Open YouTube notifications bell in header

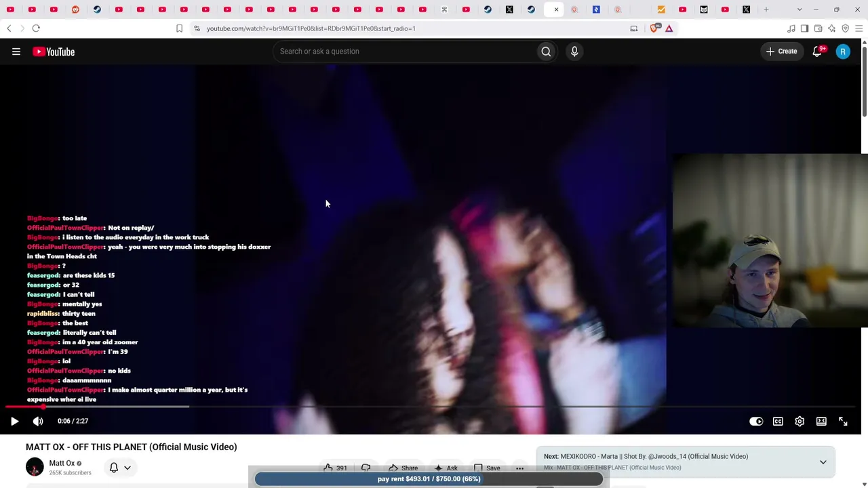tap(818, 52)
